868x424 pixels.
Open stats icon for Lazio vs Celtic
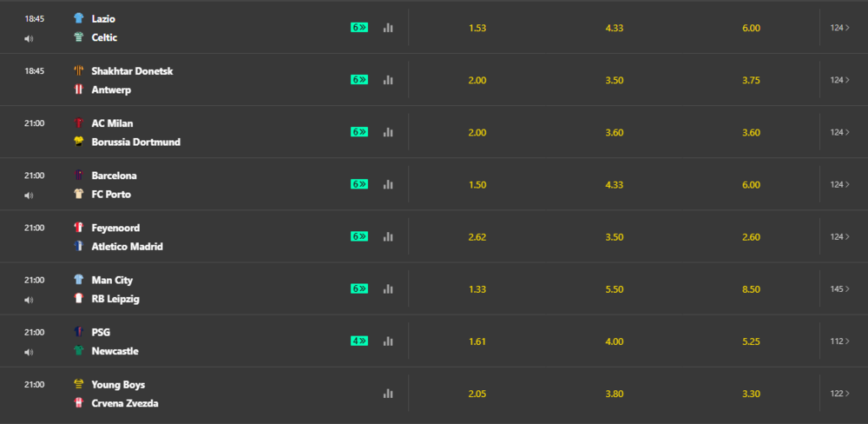point(388,28)
